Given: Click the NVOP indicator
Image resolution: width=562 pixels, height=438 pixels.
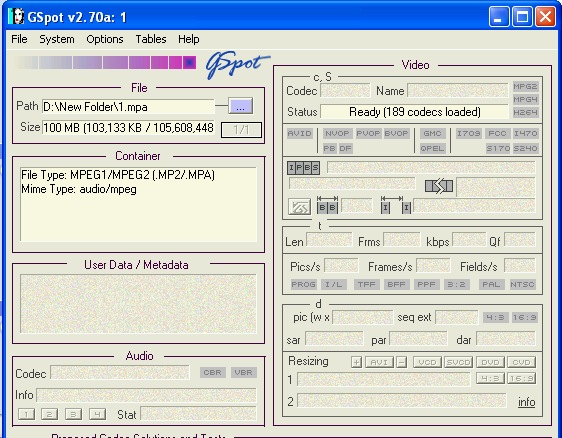Looking at the screenshot, I should (337, 133).
